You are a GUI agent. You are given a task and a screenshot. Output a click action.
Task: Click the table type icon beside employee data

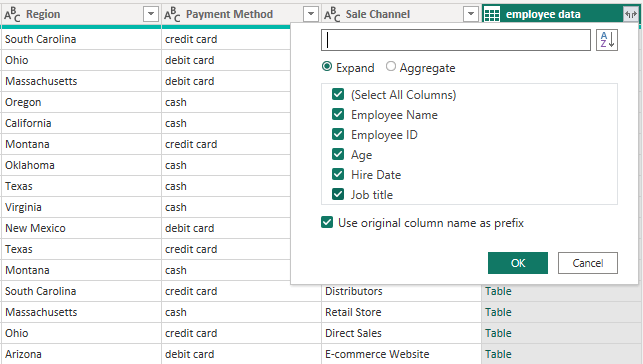click(x=492, y=14)
